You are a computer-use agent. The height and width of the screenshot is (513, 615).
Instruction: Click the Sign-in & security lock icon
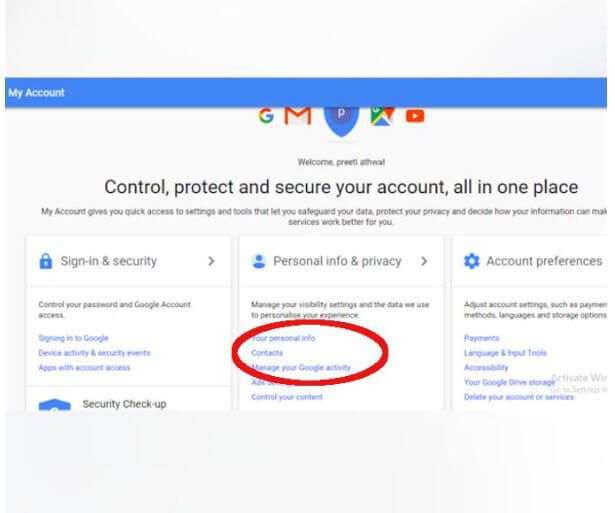[46, 261]
